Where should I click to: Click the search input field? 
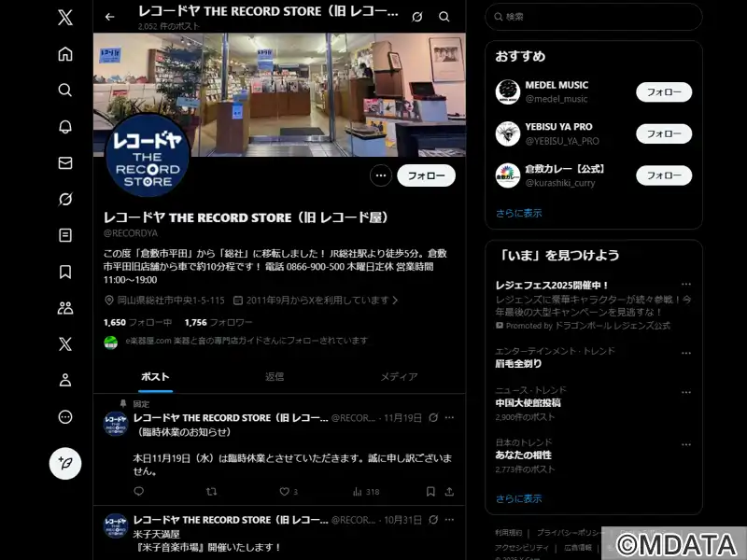point(594,17)
